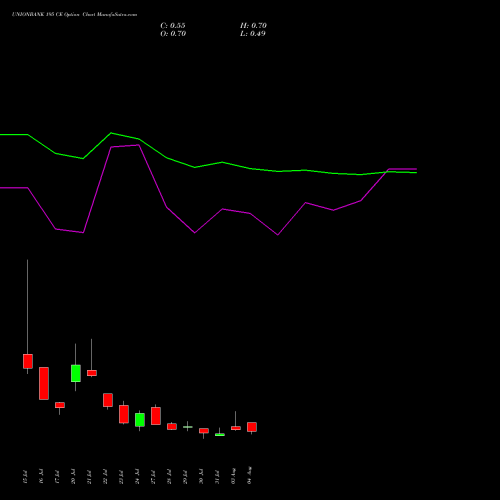Viewport: 500px width, 500px height.
Task: Click the '30 Jul' date label
Action: 201,477
